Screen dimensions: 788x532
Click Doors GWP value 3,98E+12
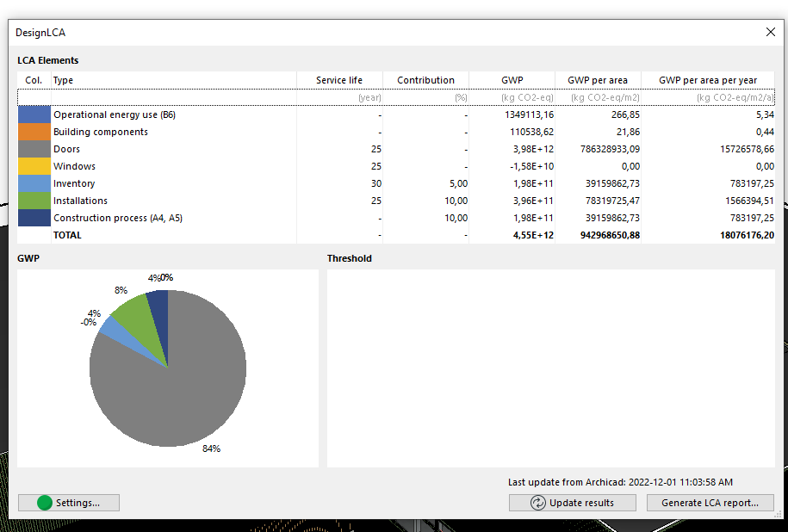point(533,149)
